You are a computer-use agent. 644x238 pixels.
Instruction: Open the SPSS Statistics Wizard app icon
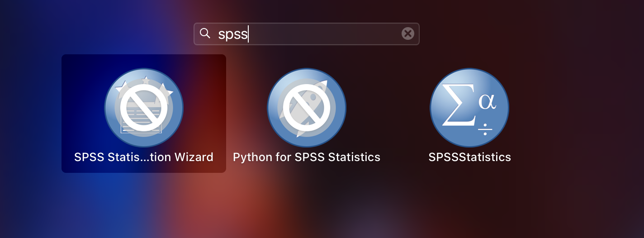pos(144,108)
